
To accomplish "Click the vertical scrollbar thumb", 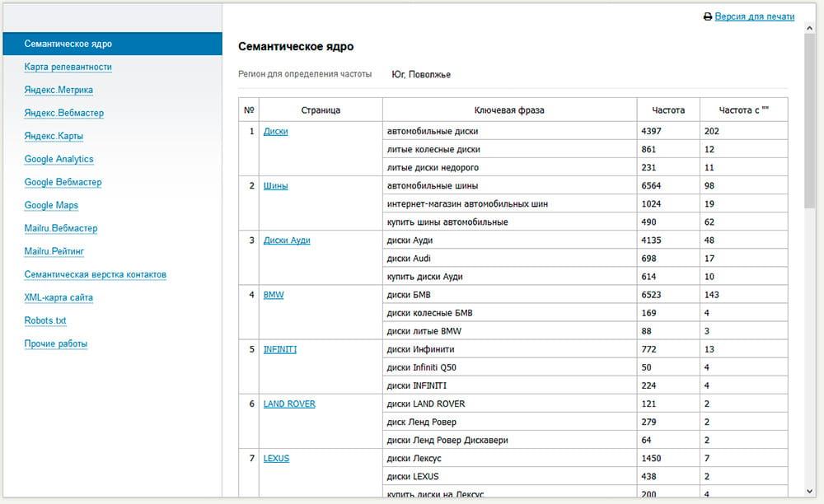I will 810,122.
